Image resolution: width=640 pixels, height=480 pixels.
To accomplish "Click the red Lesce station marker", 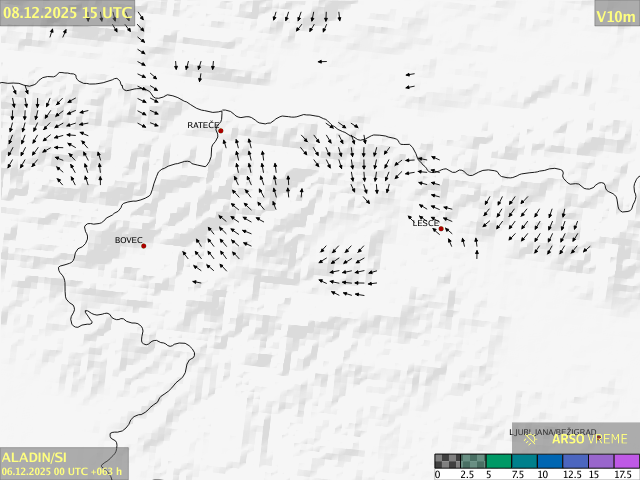I will point(441,229).
